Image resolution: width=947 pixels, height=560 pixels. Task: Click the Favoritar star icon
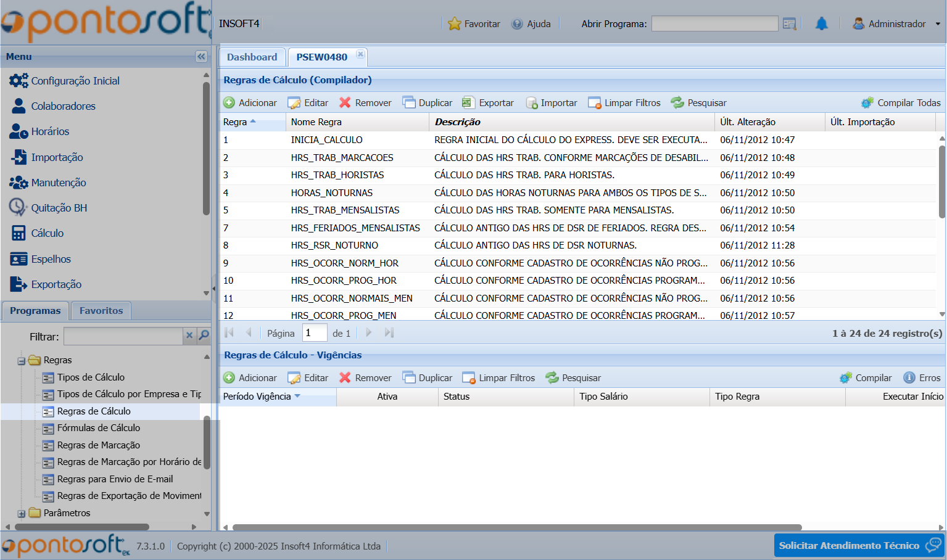[x=455, y=24]
